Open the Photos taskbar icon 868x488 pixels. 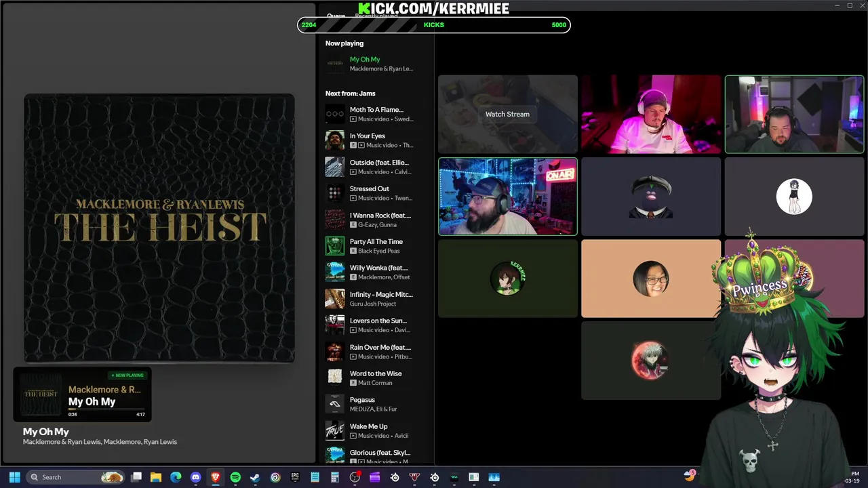click(x=494, y=477)
